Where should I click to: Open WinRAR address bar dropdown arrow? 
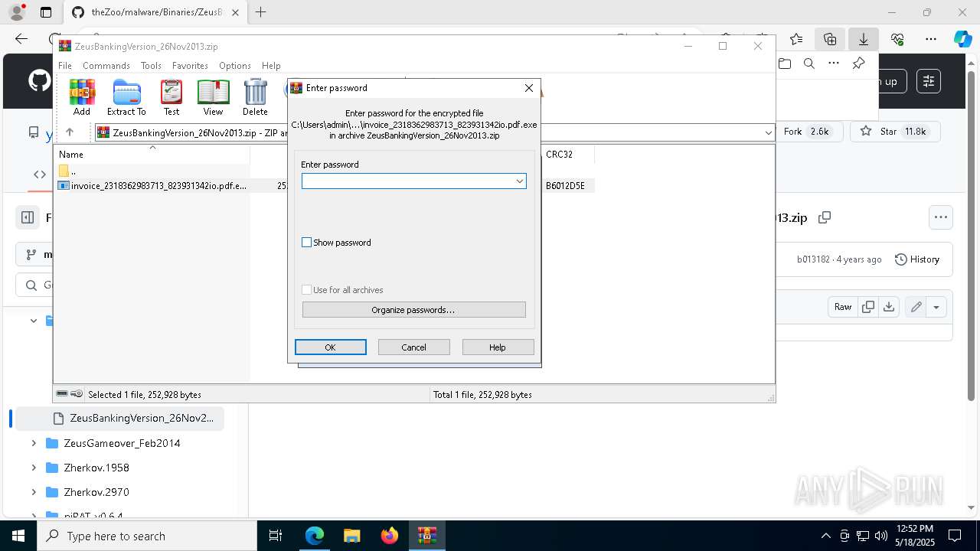[768, 132]
